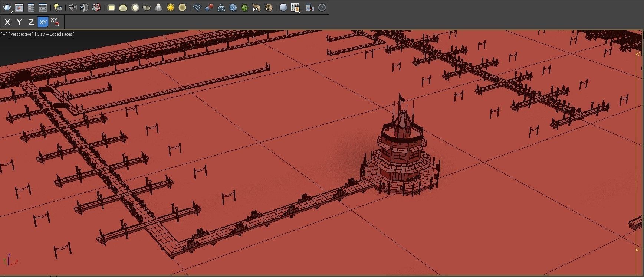
Task: Click the 0x fur ball icon
Action: click(x=268, y=7)
